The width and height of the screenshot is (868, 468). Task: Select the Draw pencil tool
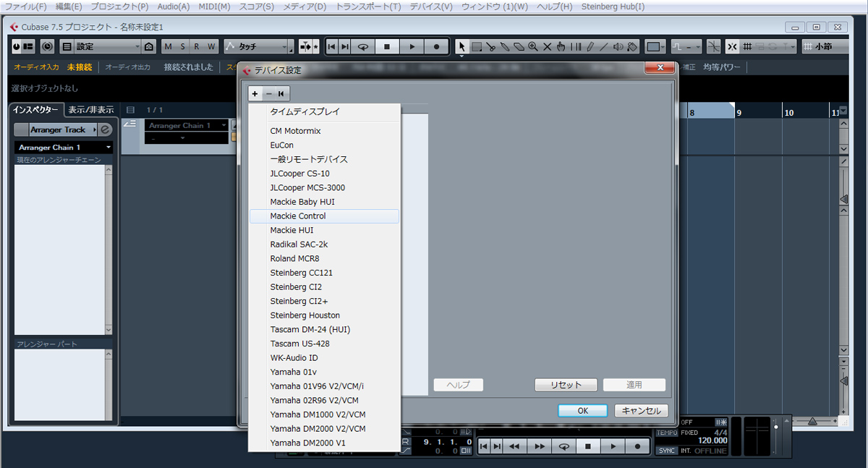(x=590, y=46)
